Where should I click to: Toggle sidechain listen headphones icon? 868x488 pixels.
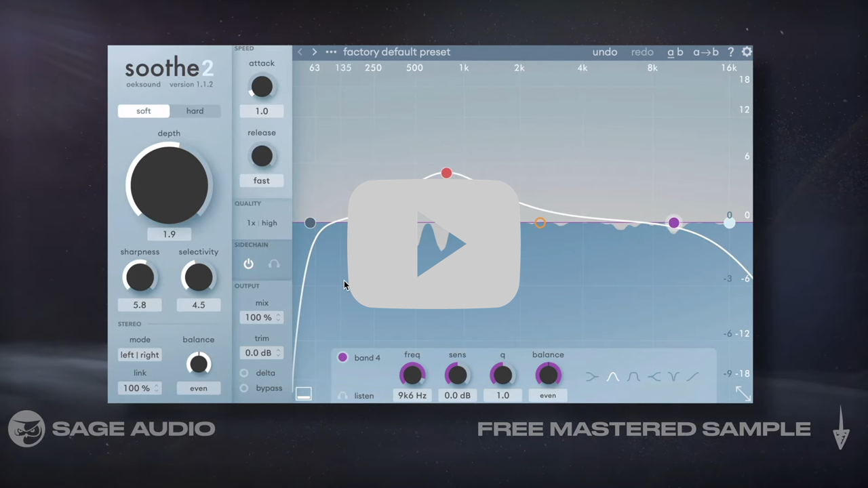(x=274, y=264)
